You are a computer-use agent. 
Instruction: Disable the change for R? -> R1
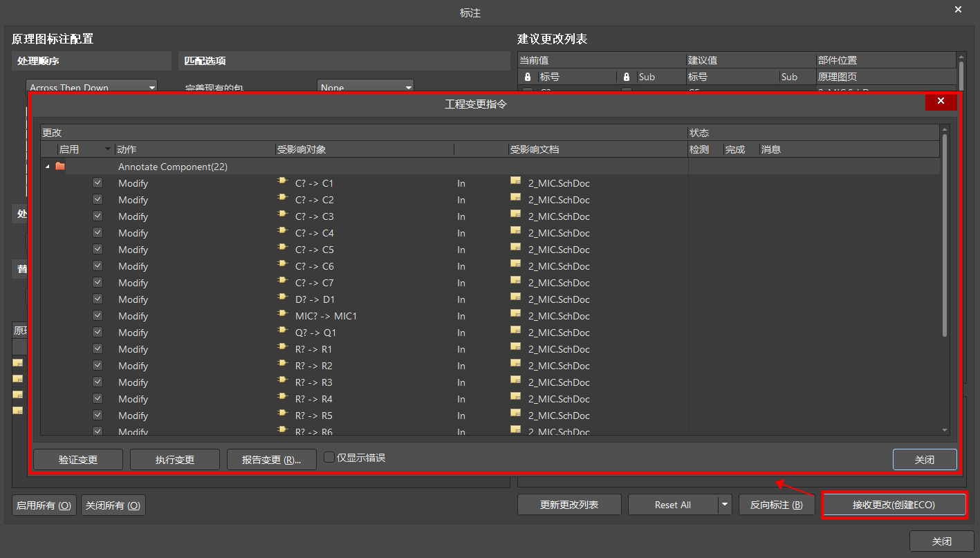click(x=98, y=348)
